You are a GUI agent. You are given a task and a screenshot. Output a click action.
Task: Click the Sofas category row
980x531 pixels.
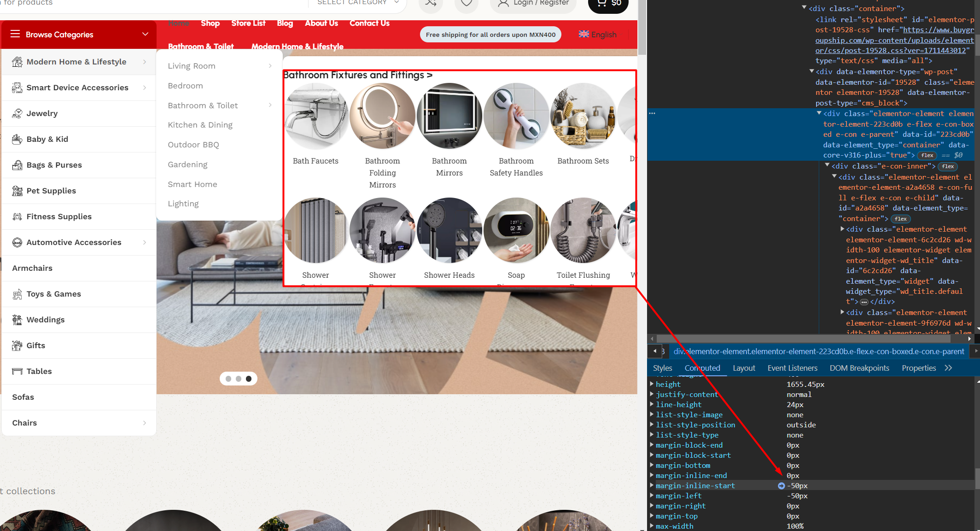pos(79,397)
